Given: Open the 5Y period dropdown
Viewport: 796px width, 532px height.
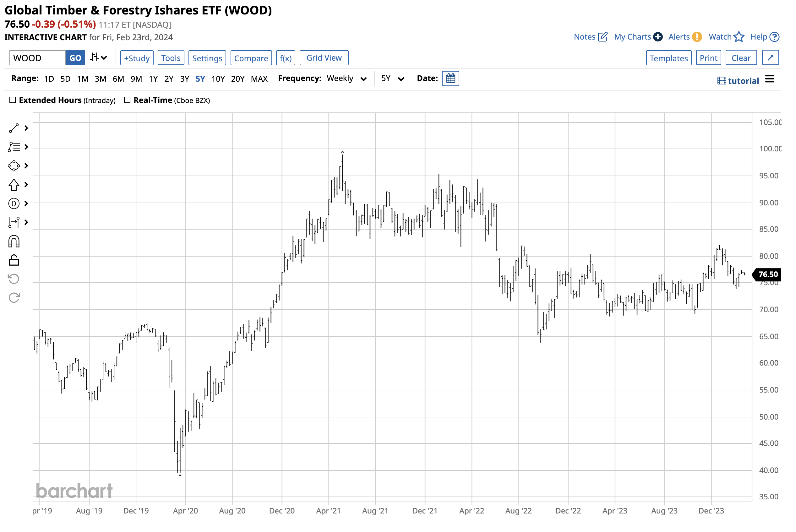Looking at the screenshot, I should 392,79.
